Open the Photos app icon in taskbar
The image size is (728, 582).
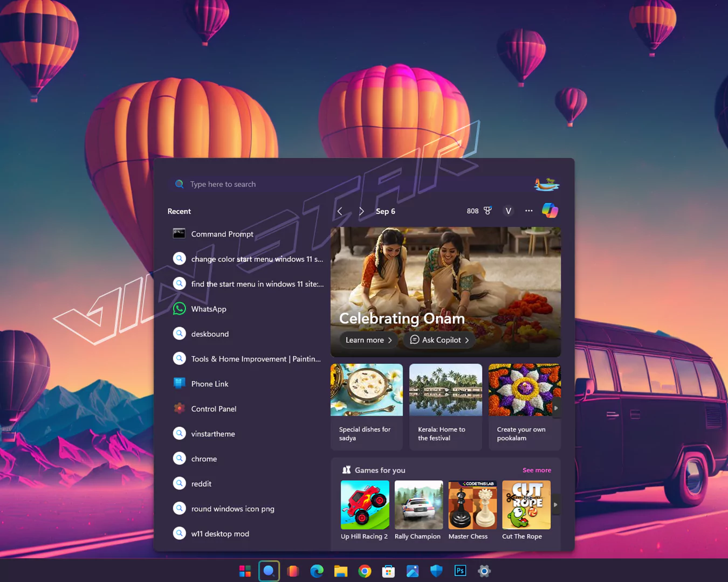(413, 571)
